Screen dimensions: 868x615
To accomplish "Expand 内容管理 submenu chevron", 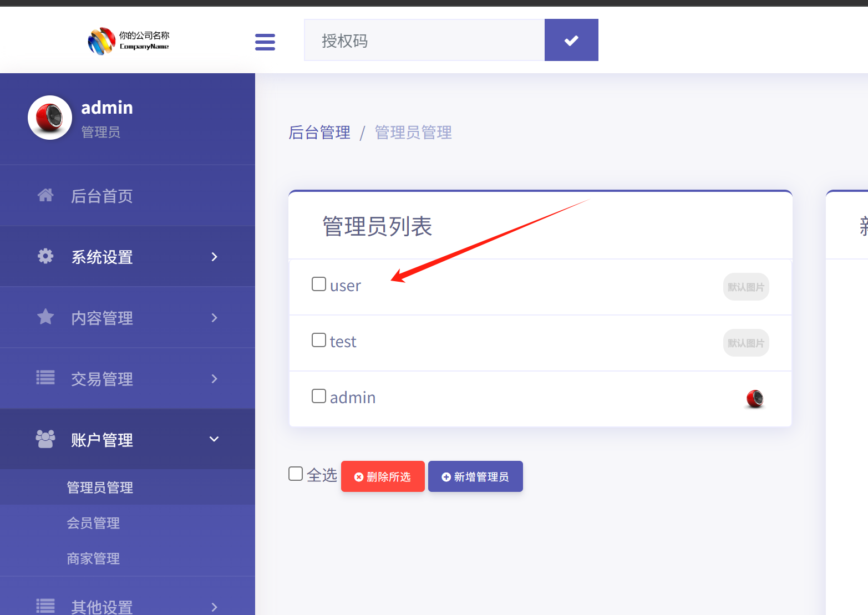I will pos(215,318).
